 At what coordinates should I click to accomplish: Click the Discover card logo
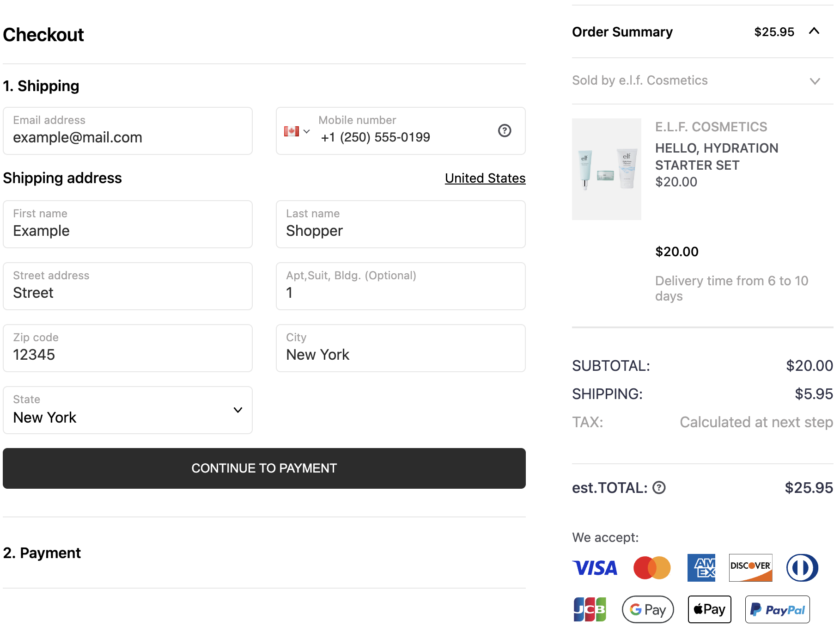point(751,568)
